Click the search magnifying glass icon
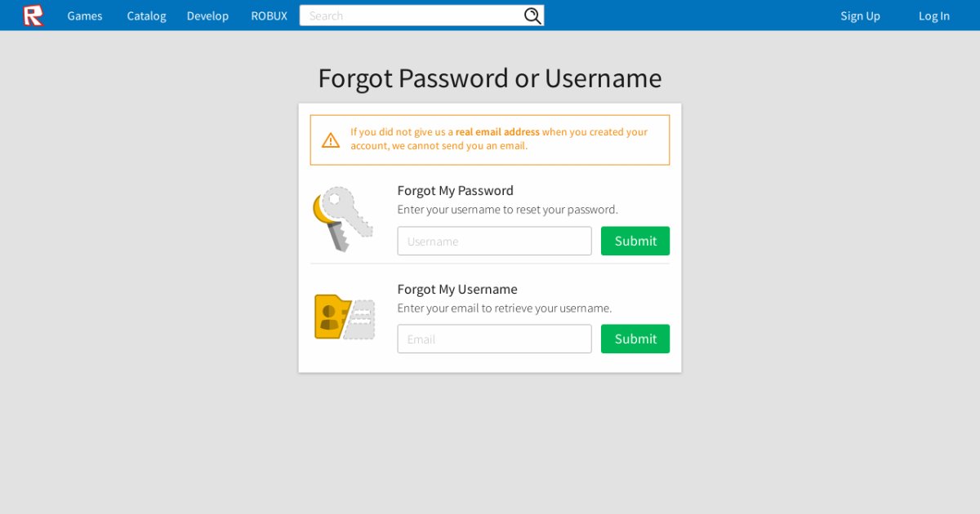980x514 pixels. (532, 16)
